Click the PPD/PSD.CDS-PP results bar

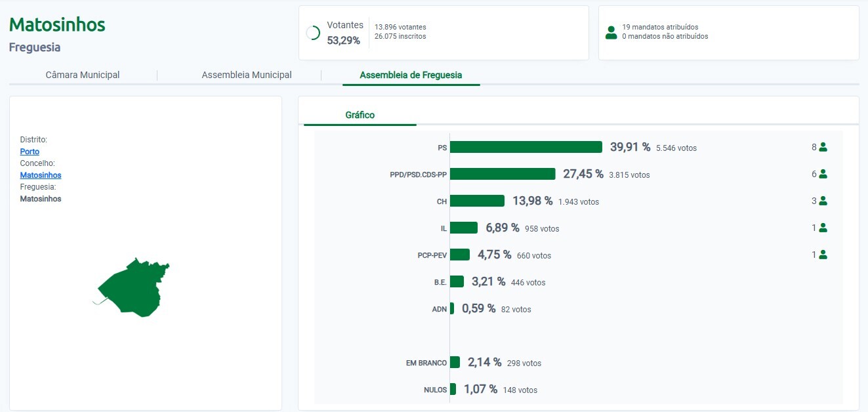pos(503,174)
